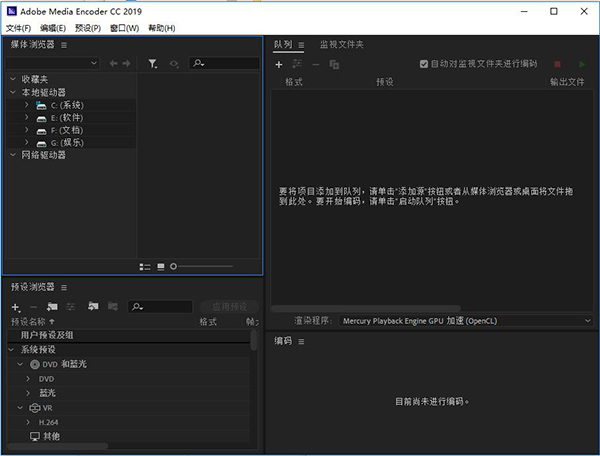Image resolution: width=600 pixels, height=456 pixels.
Task: Click the media browser thumbnail zoom slider
Action: pyautogui.click(x=204, y=266)
